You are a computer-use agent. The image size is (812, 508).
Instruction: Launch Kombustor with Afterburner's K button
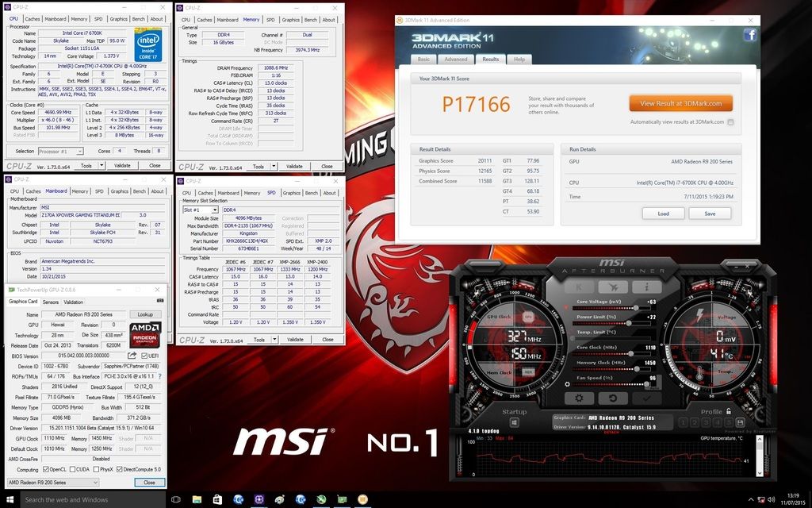[x=579, y=287]
